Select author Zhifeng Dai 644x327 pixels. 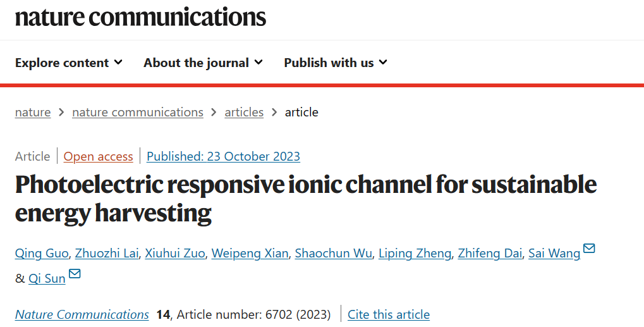pyautogui.click(x=490, y=254)
